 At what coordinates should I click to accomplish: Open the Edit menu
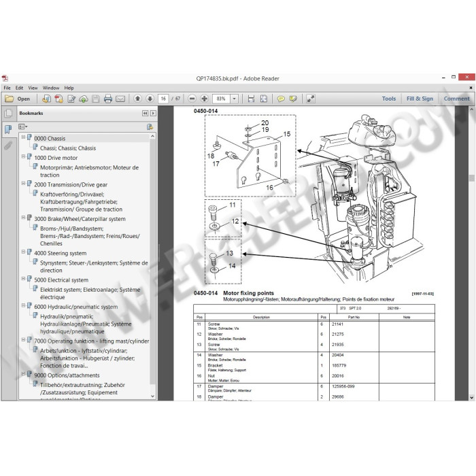pyautogui.click(x=19, y=88)
